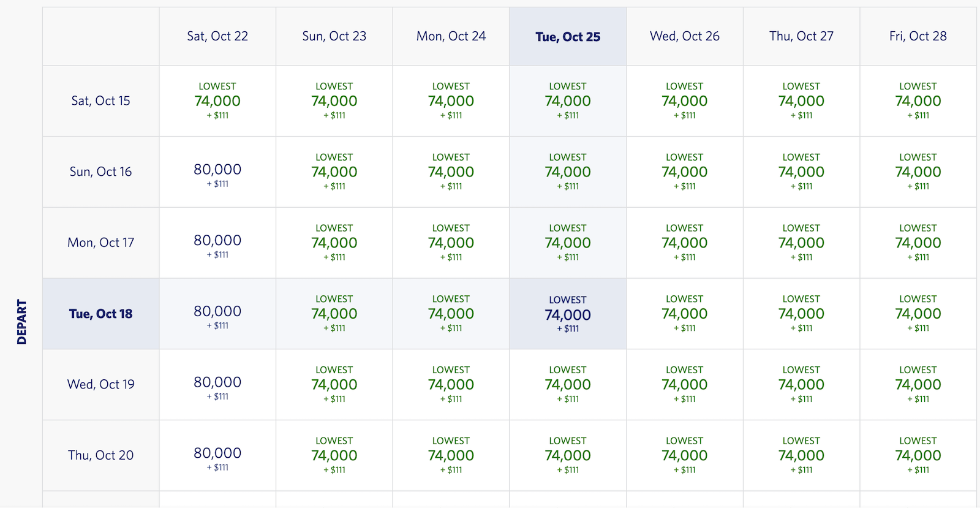Viewport: 980px width, 508px height.
Task: Select Sat, Oct 22 return column header
Action: (x=217, y=37)
